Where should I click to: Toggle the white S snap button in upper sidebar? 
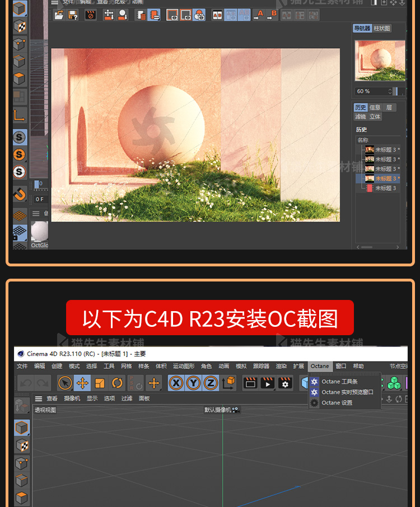[20, 172]
